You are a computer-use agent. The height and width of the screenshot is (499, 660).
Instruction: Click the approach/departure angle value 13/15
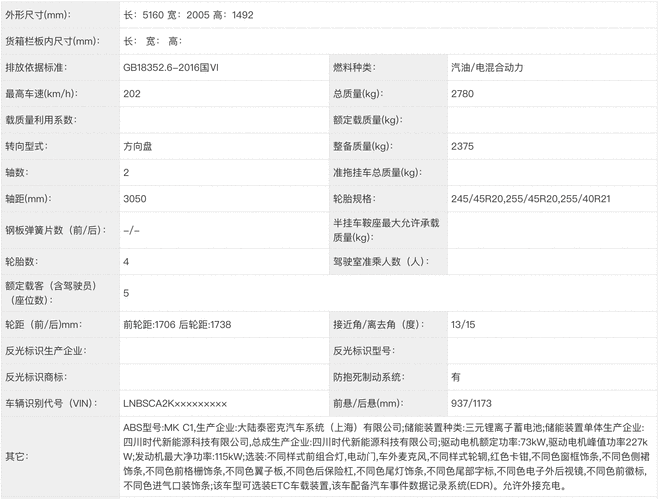pyautogui.click(x=463, y=325)
